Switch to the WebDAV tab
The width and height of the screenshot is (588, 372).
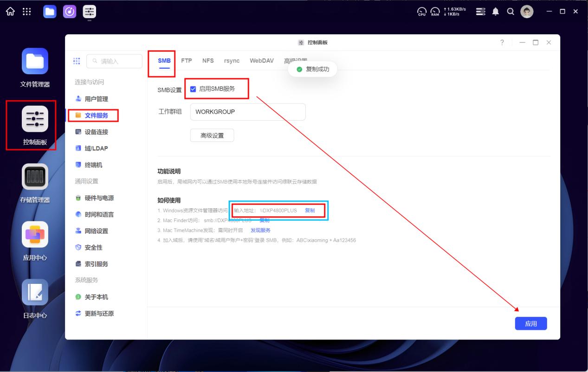(x=262, y=61)
